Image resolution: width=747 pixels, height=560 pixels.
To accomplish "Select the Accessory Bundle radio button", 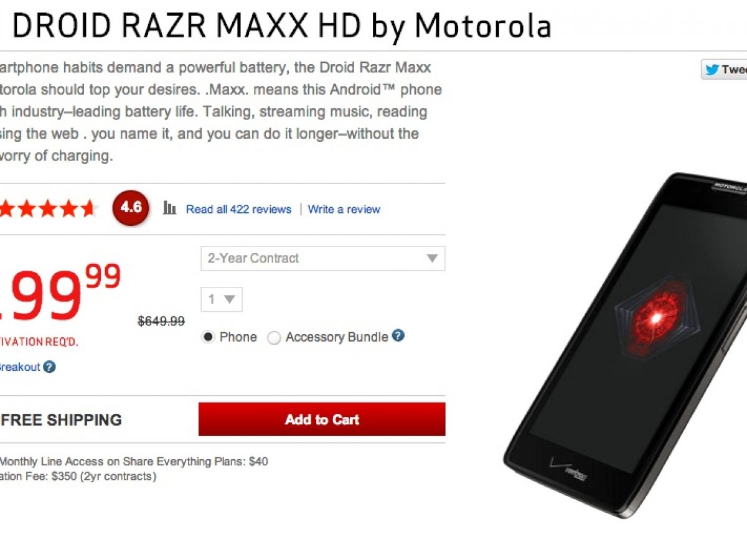I will point(274,338).
